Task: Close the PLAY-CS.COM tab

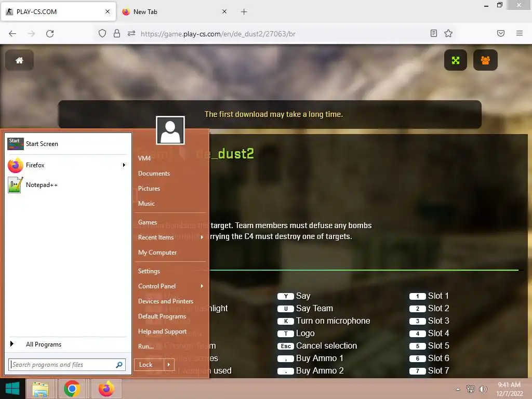Action: [108, 11]
